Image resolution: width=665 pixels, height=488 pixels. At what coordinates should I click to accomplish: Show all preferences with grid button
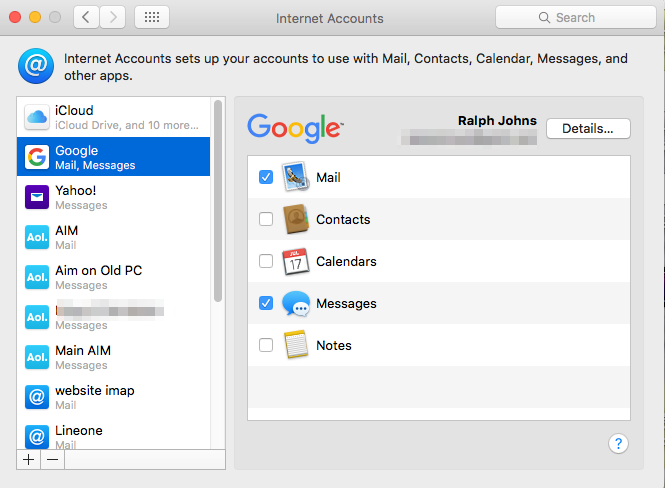(x=152, y=17)
